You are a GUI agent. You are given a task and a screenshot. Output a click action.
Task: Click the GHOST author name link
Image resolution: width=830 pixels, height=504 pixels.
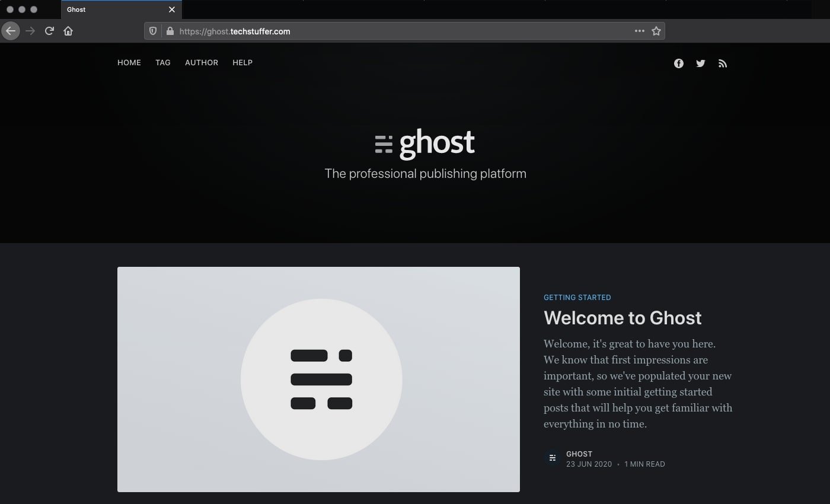pos(579,454)
